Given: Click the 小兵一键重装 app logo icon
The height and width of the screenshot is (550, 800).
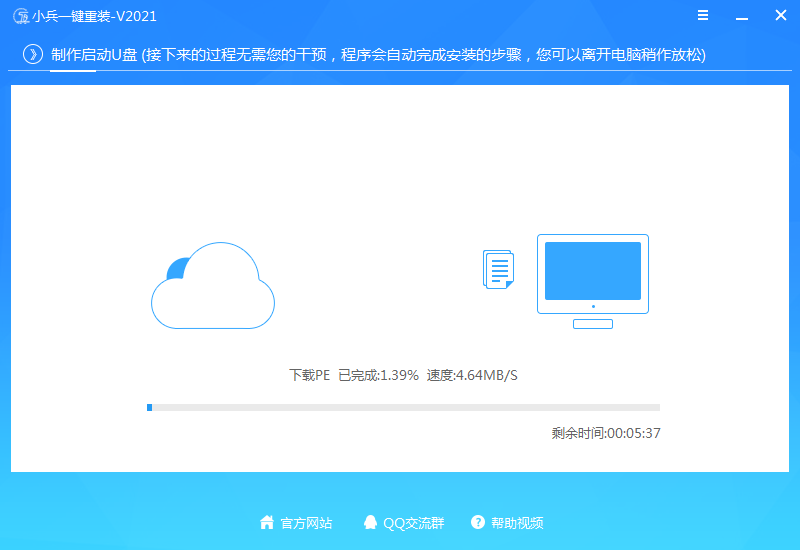Looking at the screenshot, I should (21, 16).
